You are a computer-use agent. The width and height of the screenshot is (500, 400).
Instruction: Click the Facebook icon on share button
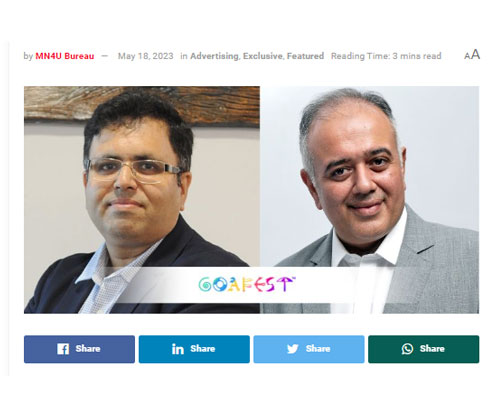click(x=63, y=349)
